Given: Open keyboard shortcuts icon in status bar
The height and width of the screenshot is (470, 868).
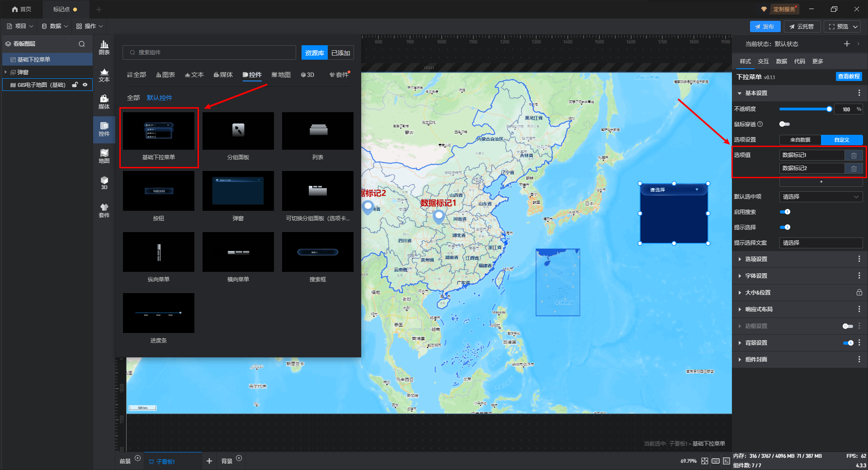Looking at the screenshot, I should [715, 461].
